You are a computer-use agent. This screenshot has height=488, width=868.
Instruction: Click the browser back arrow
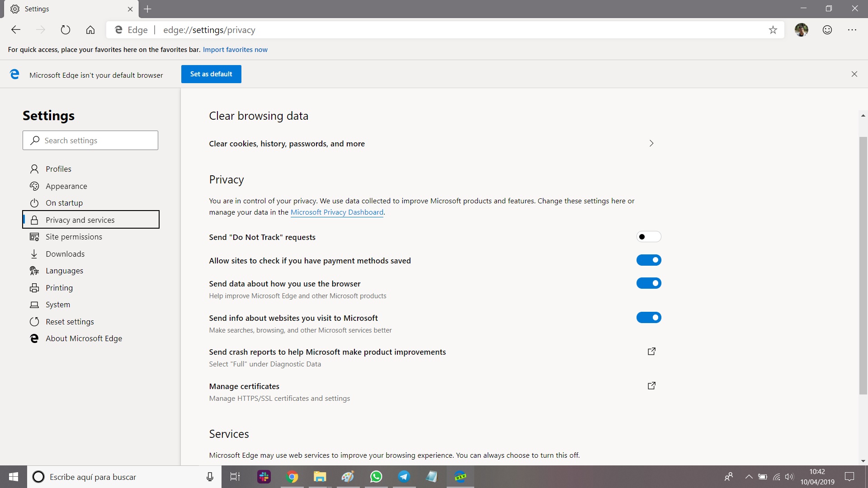click(16, 30)
